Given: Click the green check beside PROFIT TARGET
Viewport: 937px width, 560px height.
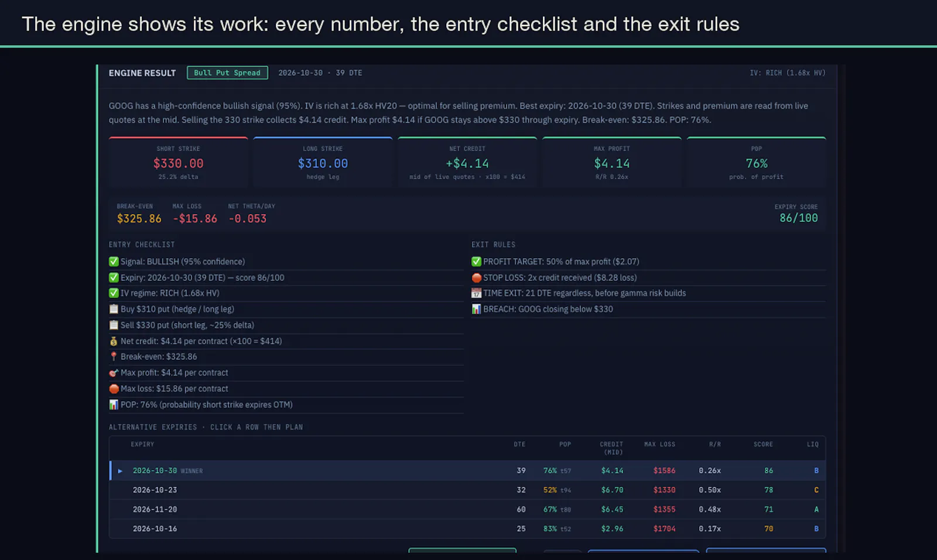Looking at the screenshot, I should click(476, 262).
